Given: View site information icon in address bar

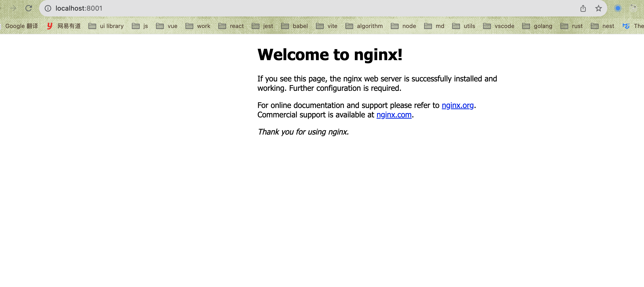Looking at the screenshot, I should [x=48, y=8].
